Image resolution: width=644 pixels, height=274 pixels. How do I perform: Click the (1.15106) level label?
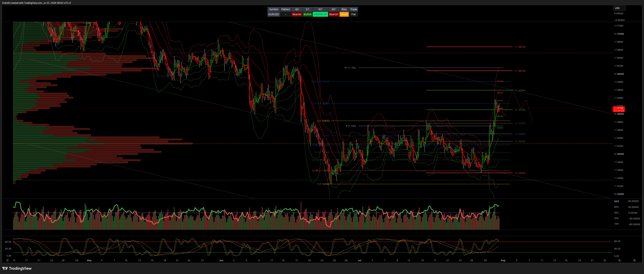(x=520, y=110)
